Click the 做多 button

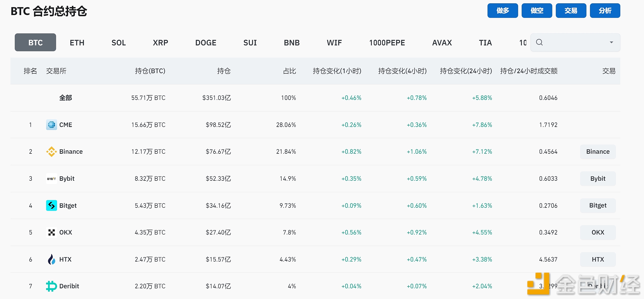click(x=503, y=11)
